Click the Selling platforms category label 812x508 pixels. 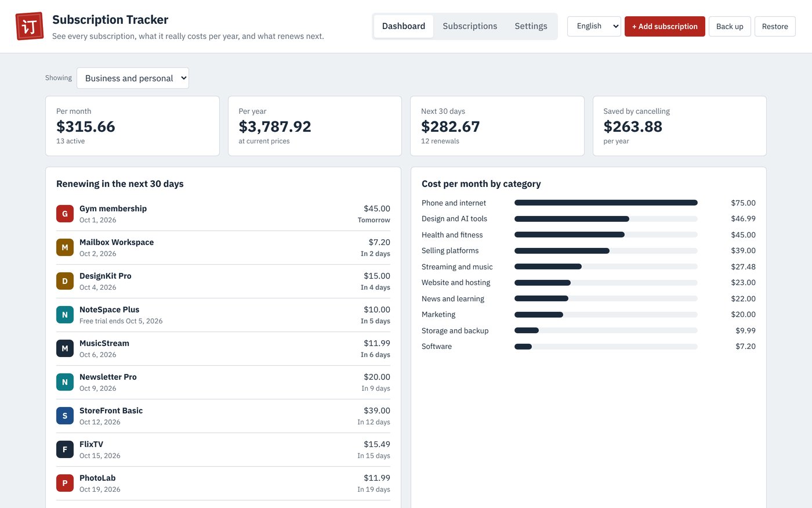pyautogui.click(x=450, y=251)
